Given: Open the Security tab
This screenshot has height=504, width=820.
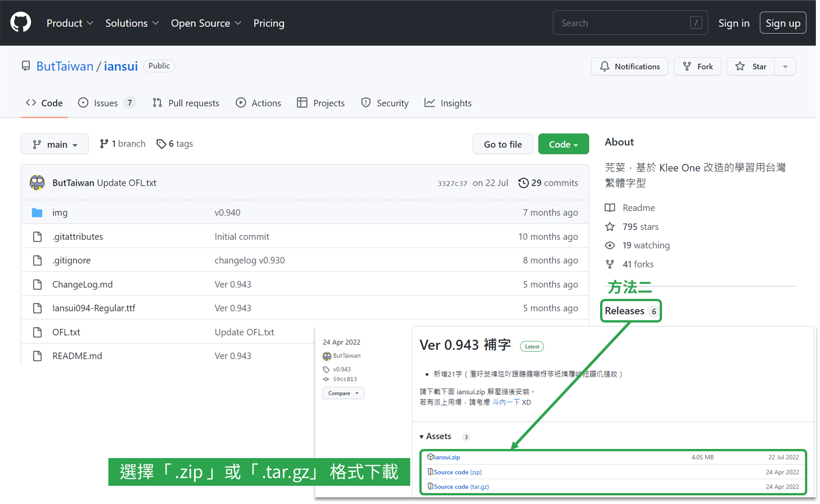Looking at the screenshot, I should 385,103.
